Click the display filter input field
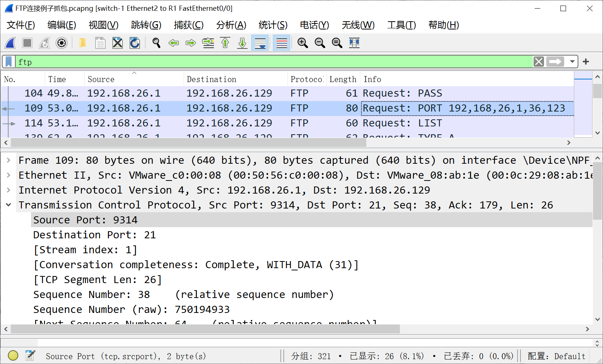 [x=274, y=62]
